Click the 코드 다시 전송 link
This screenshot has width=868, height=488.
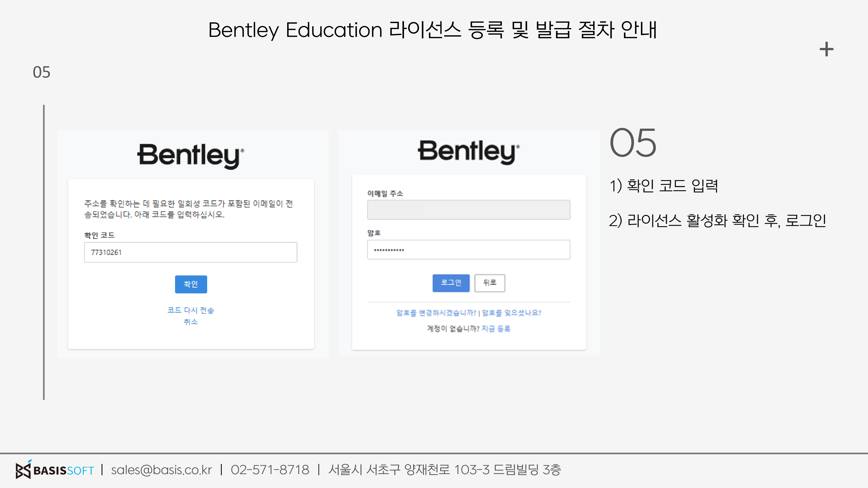pyautogui.click(x=191, y=310)
